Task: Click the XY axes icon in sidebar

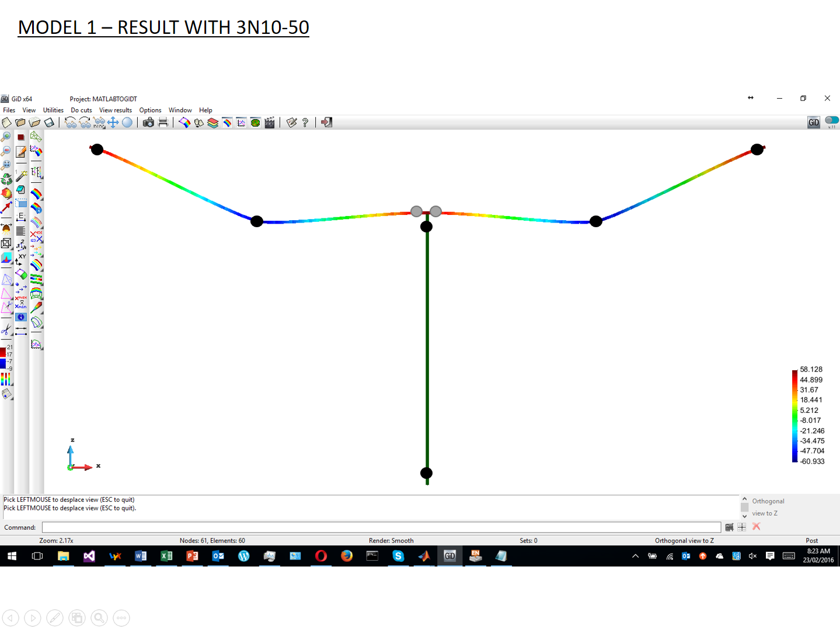Action: [21, 259]
